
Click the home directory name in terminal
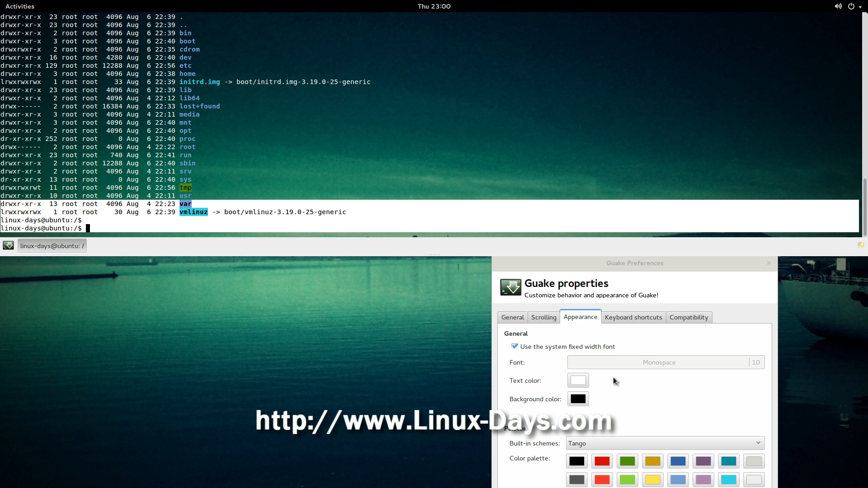(187, 74)
